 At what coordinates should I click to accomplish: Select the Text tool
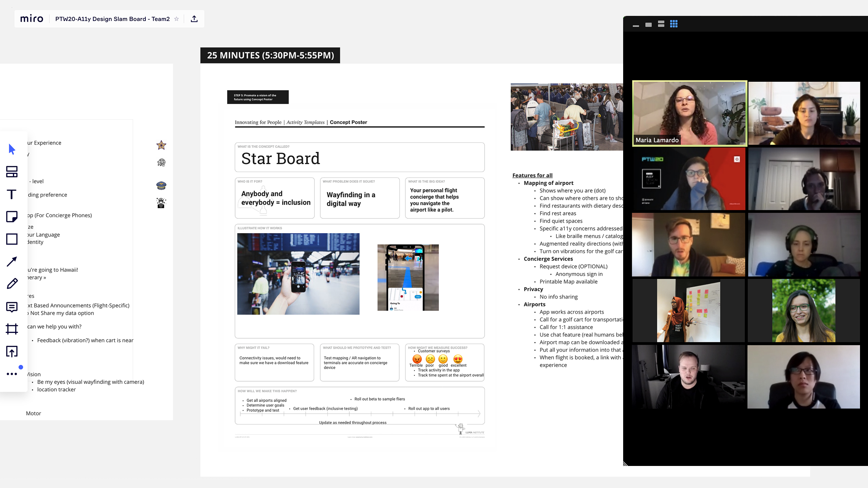12,194
